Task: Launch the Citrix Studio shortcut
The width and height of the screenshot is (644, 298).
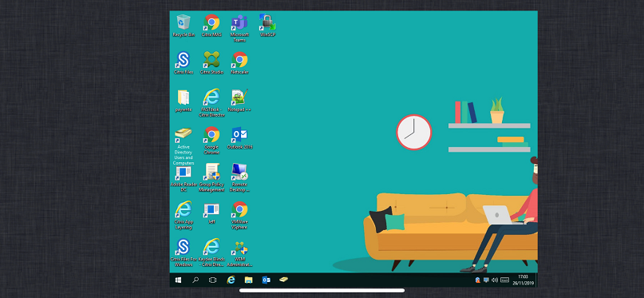Action: pyautogui.click(x=211, y=63)
